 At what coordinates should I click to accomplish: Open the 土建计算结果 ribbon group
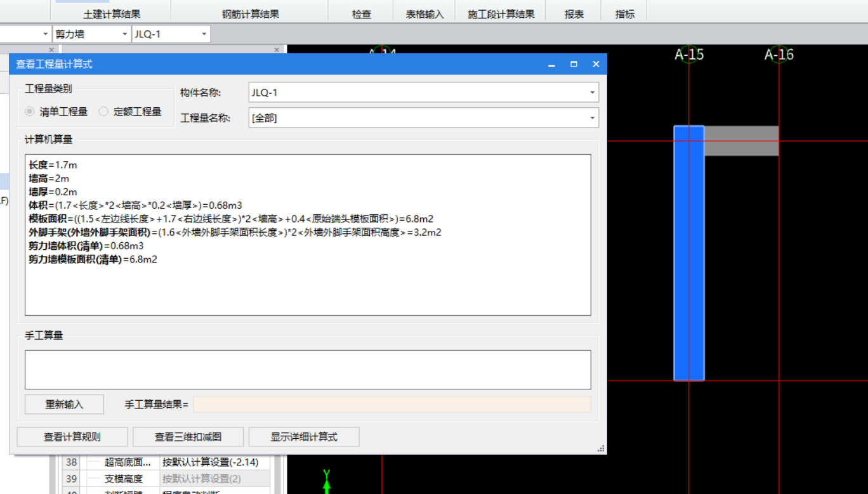click(x=112, y=14)
